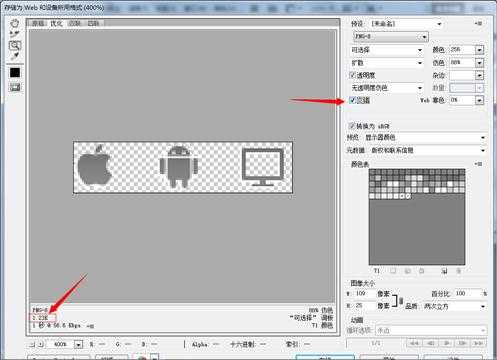Open the 扩散 dither method dropdown
The image size is (497, 360).
387,63
